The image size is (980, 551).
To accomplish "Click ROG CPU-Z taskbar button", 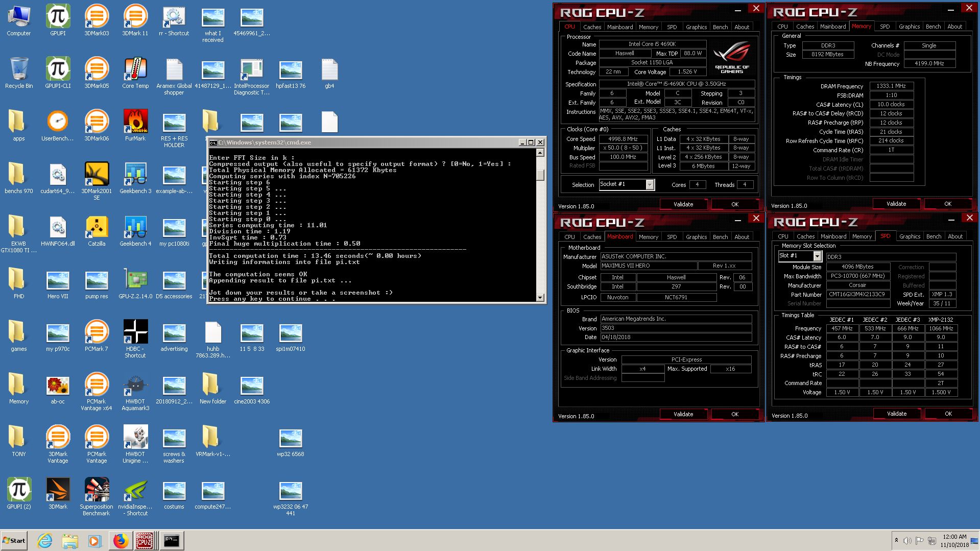I will click(x=145, y=541).
